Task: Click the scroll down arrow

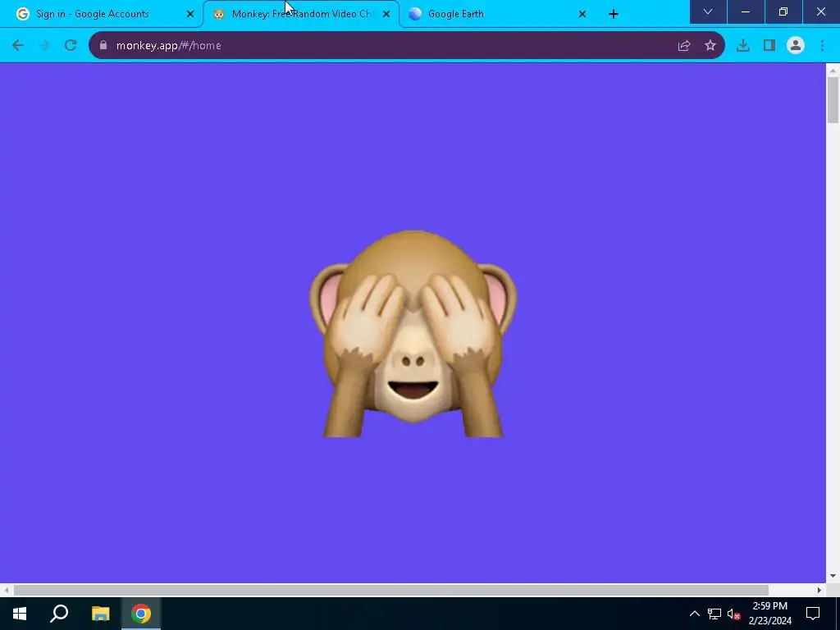Action: pyautogui.click(x=833, y=576)
